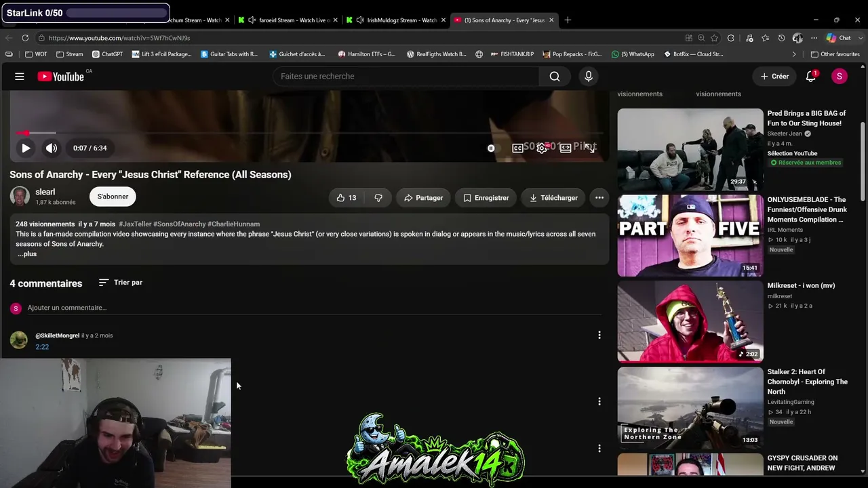Viewport: 868px width, 488px height.
Task: Open the Stalker 2 Heart Of Chornobyl thumbnail
Action: [x=690, y=407]
